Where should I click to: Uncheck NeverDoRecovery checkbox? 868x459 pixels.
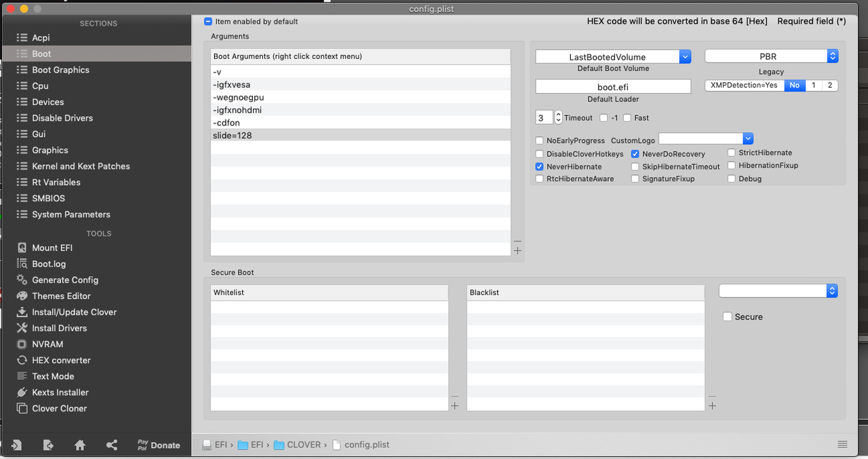[635, 154]
